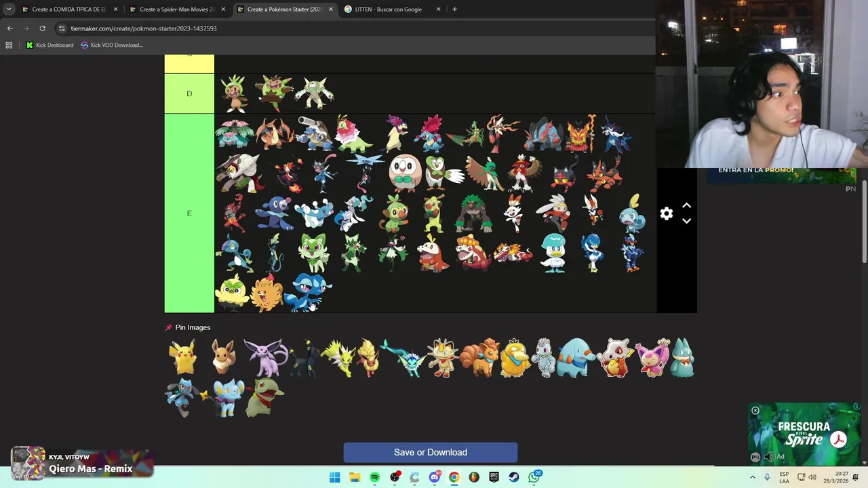Pick Cubone from Pin Images
Screen dimensions: 868x488
coord(616,358)
